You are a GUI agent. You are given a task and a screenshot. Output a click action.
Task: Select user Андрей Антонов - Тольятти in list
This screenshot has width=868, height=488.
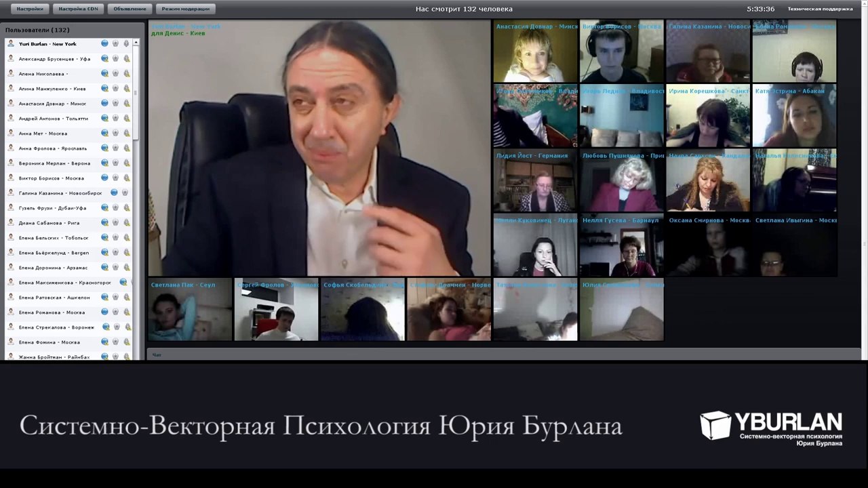tap(68, 118)
